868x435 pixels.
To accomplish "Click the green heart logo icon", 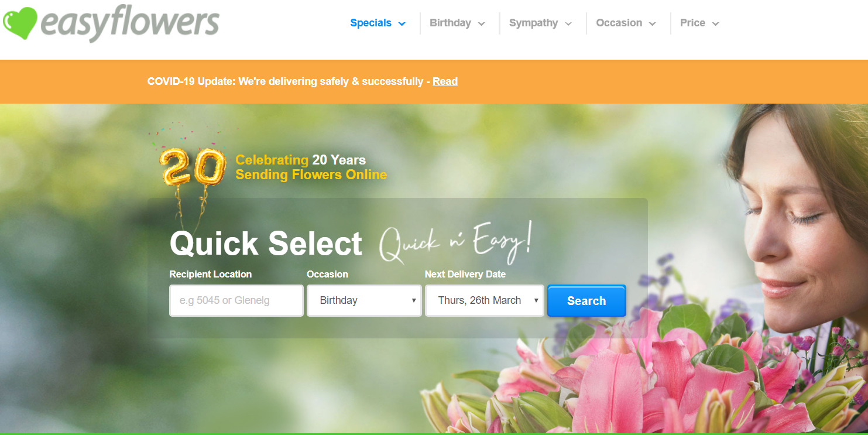I will coord(20,23).
